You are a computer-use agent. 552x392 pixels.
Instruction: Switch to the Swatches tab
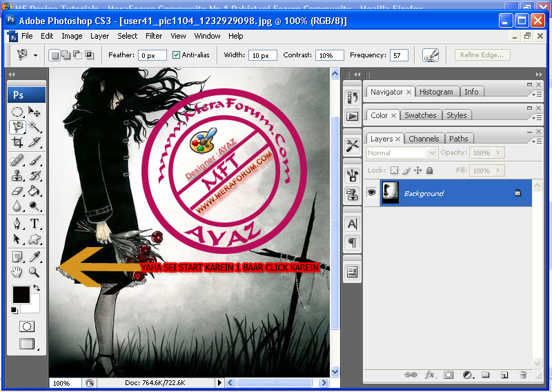420,115
